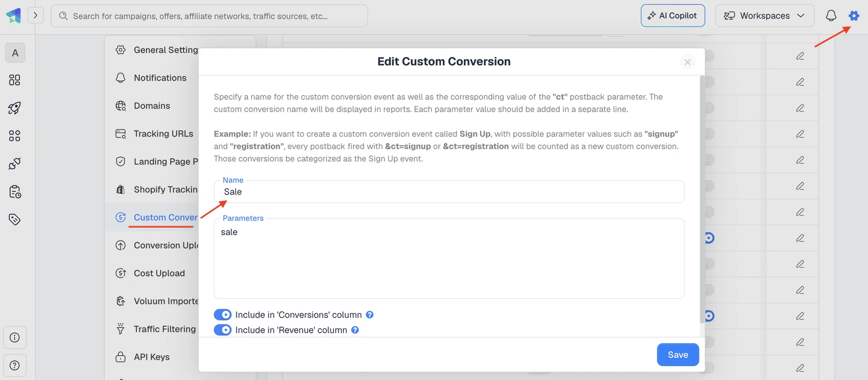
Task: Open Cost Upload settings
Action: (150, 273)
